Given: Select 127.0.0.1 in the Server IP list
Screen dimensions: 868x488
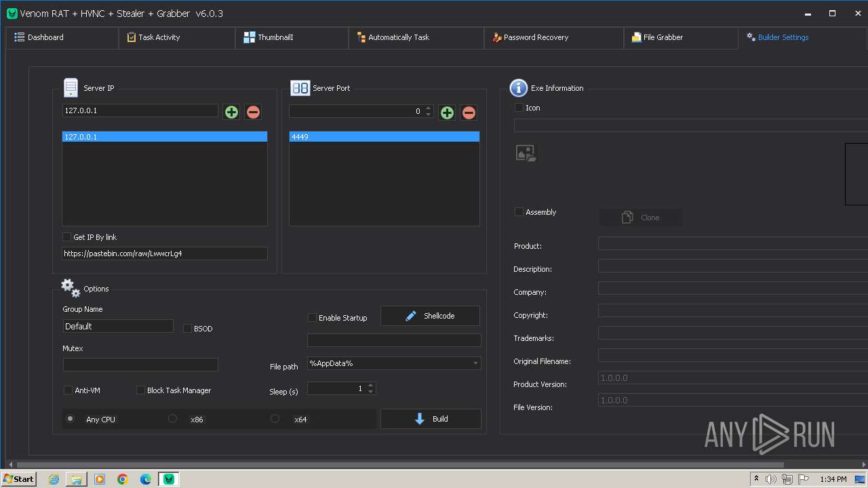Looking at the screenshot, I should [x=165, y=137].
